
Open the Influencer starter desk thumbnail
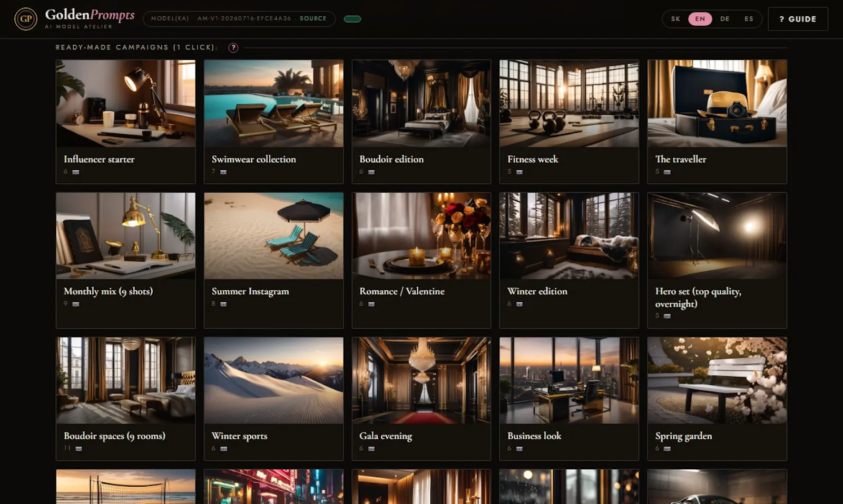(125, 103)
